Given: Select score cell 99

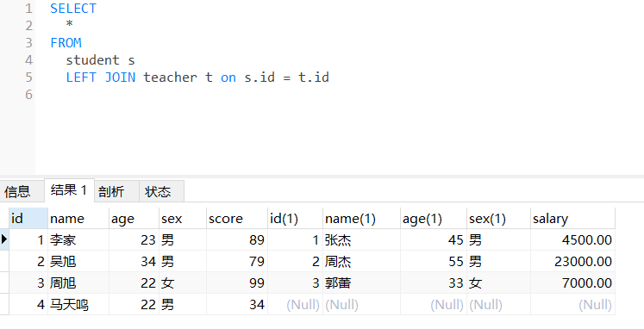Looking at the screenshot, I should coord(237,282).
